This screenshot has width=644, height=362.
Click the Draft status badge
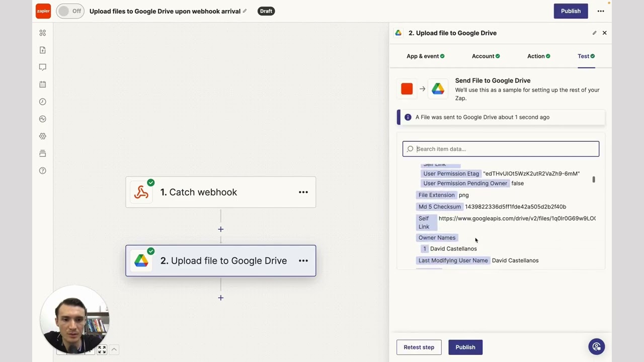[x=266, y=11]
